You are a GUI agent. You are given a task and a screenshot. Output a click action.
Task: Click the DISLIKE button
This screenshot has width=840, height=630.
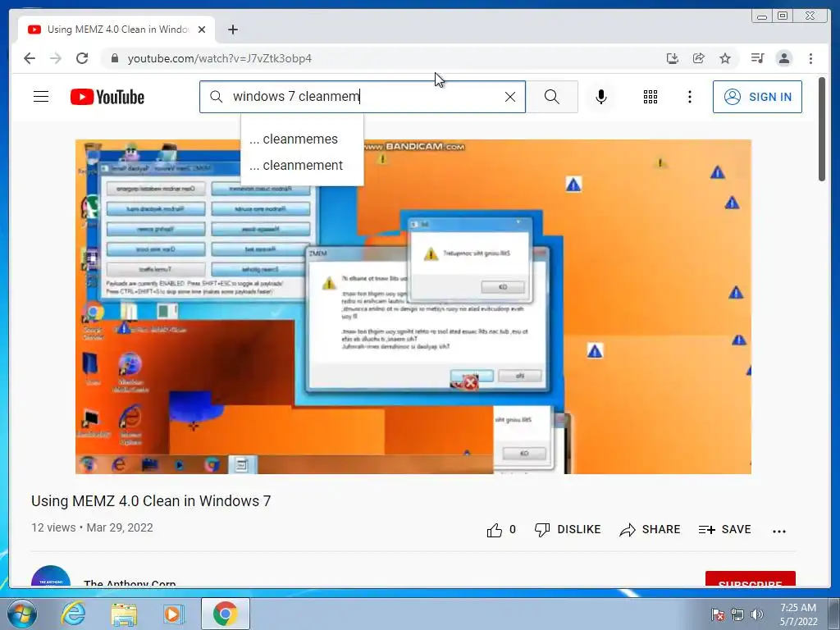coord(568,529)
